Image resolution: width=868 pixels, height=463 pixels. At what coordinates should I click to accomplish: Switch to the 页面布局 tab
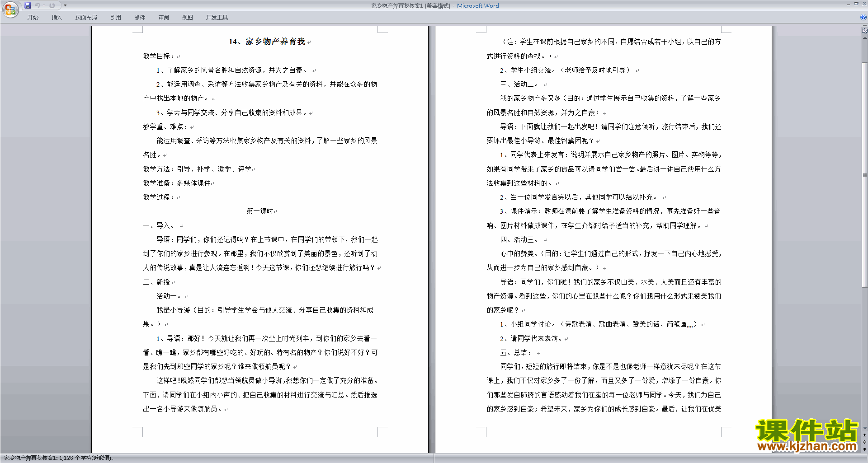86,18
